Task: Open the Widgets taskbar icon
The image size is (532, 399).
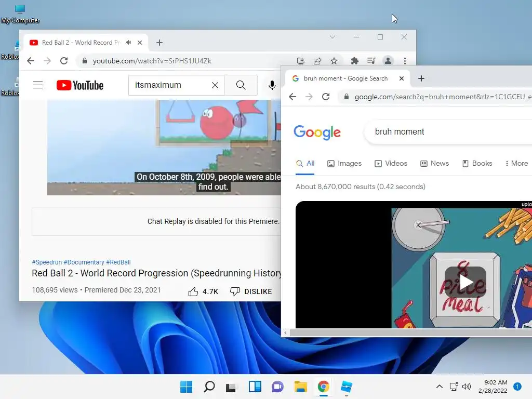Action: [255, 387]
